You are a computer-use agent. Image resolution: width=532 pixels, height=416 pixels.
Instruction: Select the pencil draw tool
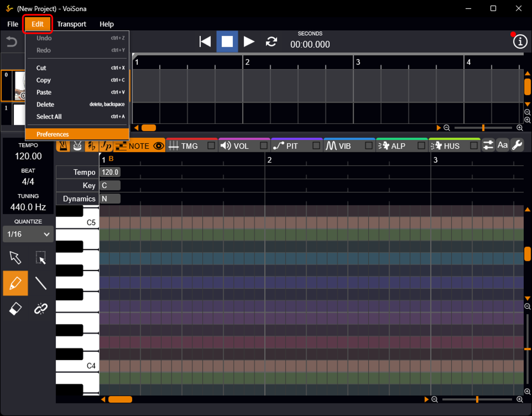pyautogui.click(x=15, y=283)
